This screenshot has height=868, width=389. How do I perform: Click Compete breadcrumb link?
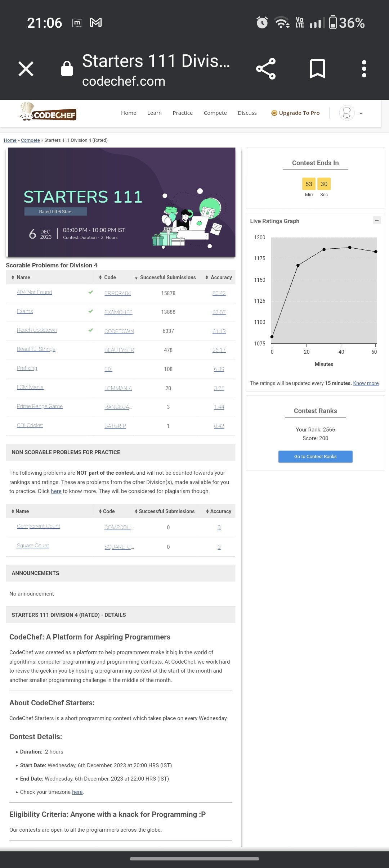(x=30, y=140)
